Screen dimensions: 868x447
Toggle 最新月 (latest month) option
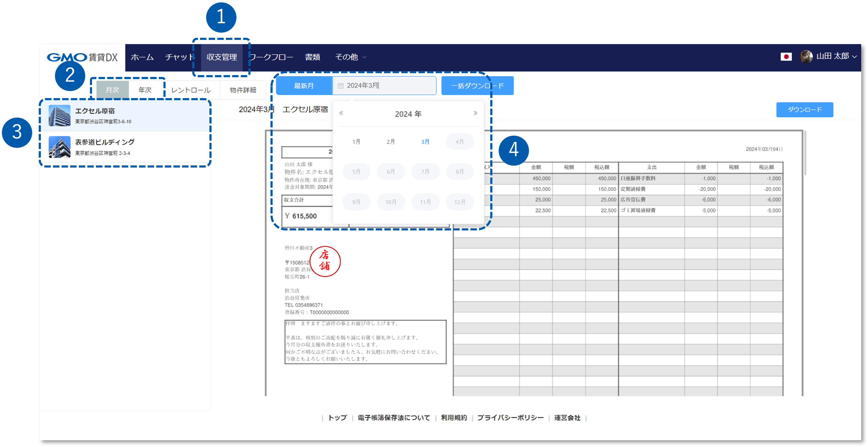click(x=304, y=85)
